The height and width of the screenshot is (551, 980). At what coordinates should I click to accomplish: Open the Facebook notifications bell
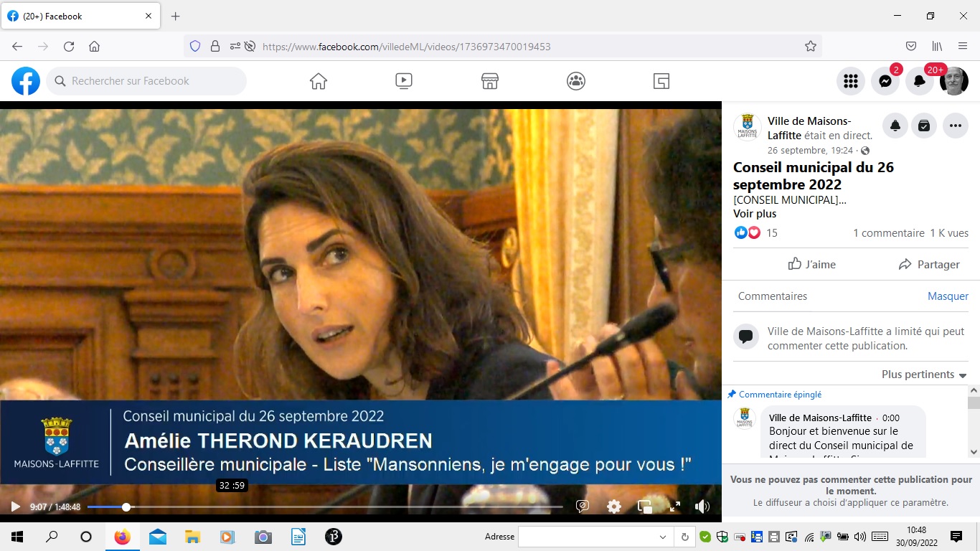(x=919, y=81)
